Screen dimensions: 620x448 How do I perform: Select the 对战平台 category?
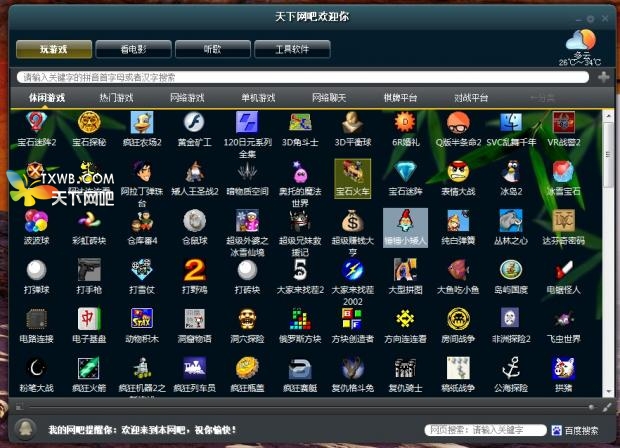(471, 98)
